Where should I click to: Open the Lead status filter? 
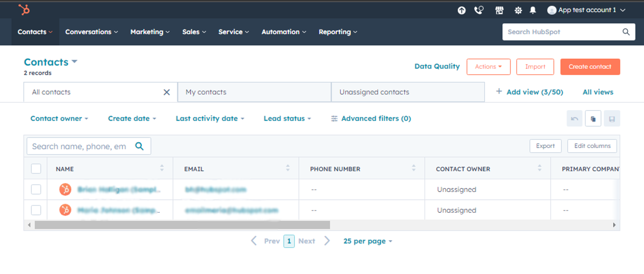click(288, 119)
